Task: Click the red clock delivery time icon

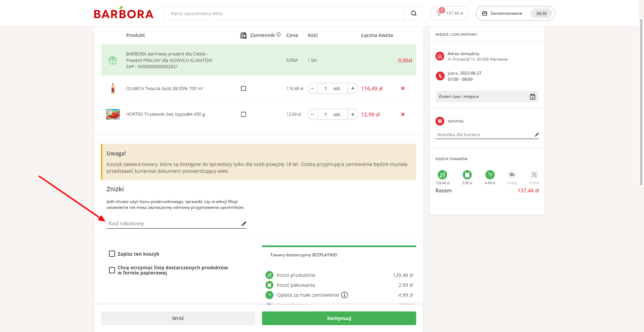Action: point(440,76)
